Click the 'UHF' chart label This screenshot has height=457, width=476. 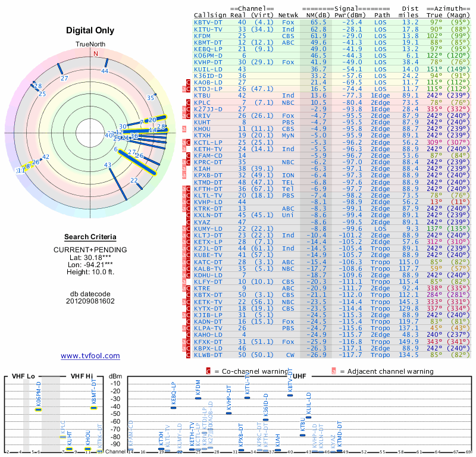[300, 376]
